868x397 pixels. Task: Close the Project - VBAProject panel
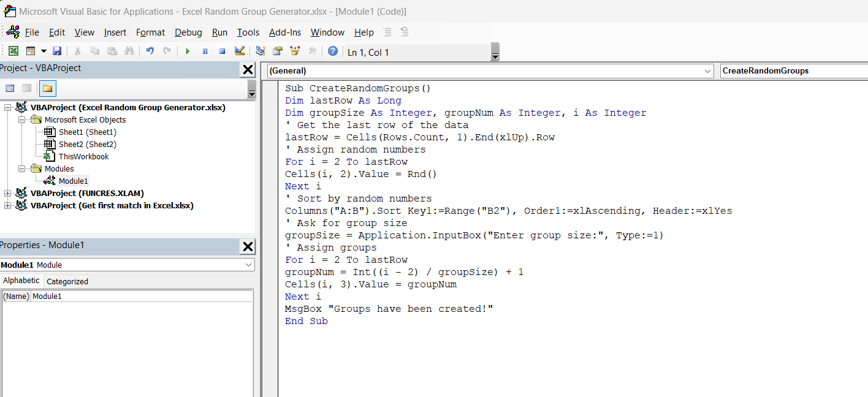(248, 70)
